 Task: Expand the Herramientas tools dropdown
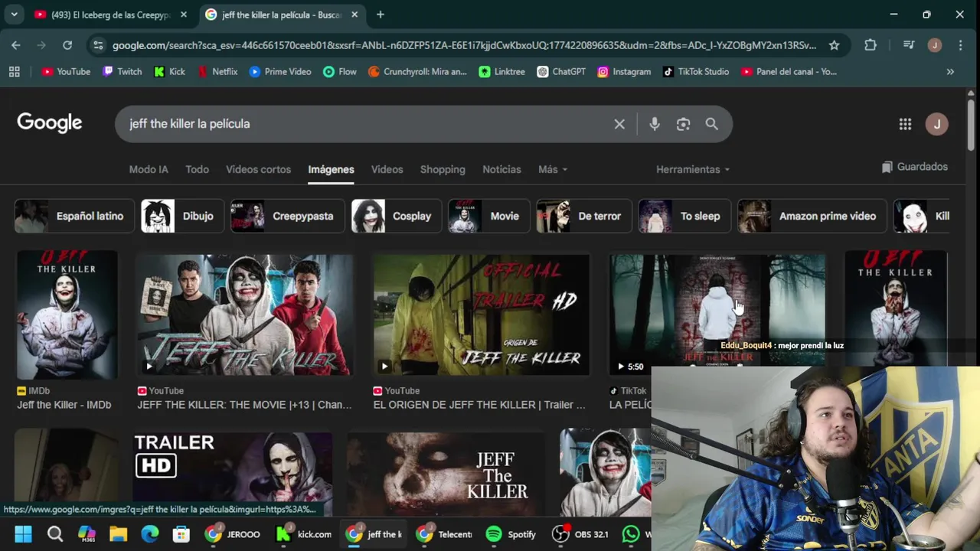[693, 169]
